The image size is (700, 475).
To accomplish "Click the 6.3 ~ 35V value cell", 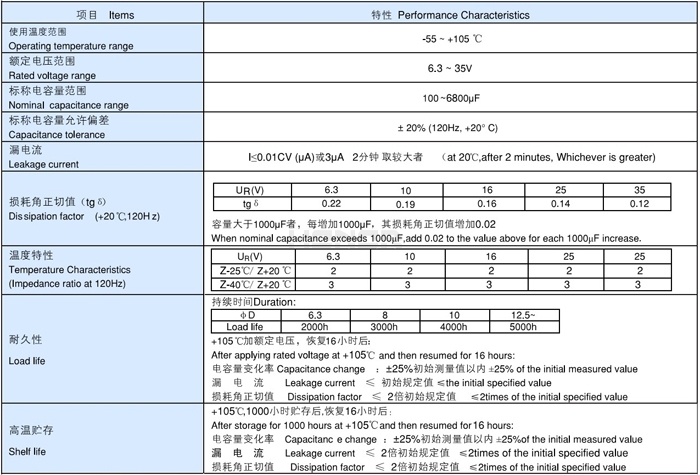I will click(x=450, y=69).
